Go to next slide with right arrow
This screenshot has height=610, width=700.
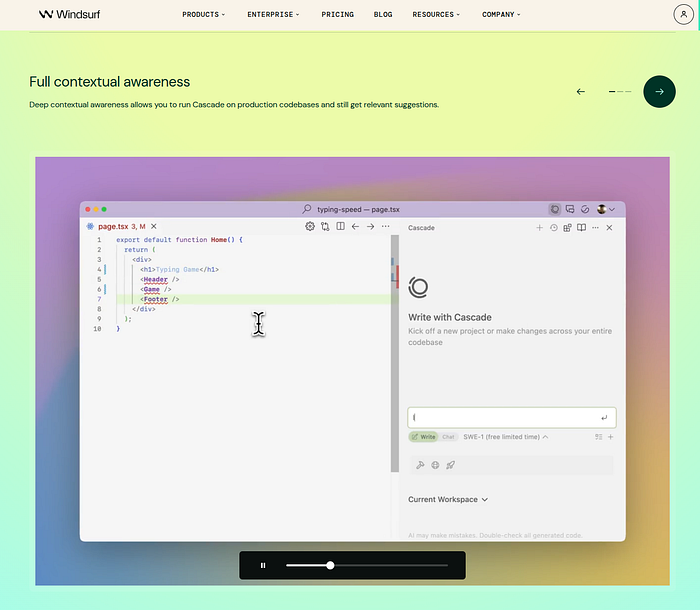(659, 91)
